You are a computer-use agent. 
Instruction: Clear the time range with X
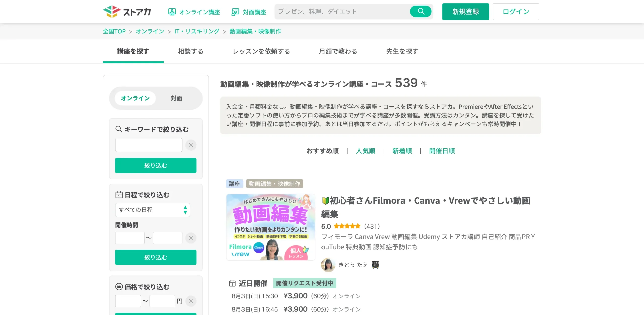(x=191, y=238)
